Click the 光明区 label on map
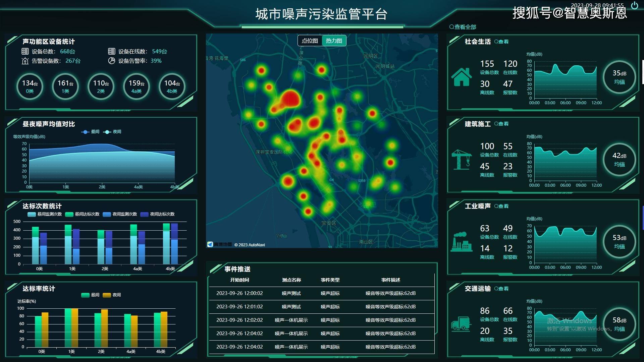The width and height of the screenshot is (644, 362). 370,56
